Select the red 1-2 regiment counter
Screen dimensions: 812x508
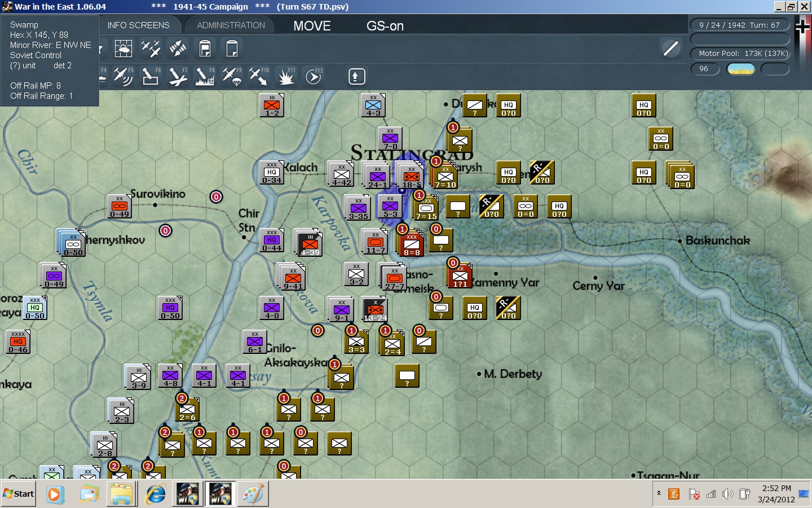(272, 106)
